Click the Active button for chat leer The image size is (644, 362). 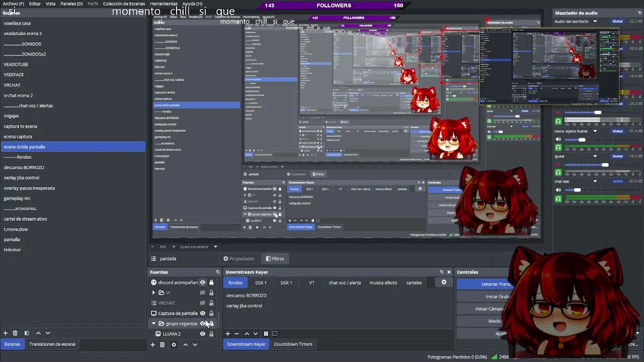[617, 182]
